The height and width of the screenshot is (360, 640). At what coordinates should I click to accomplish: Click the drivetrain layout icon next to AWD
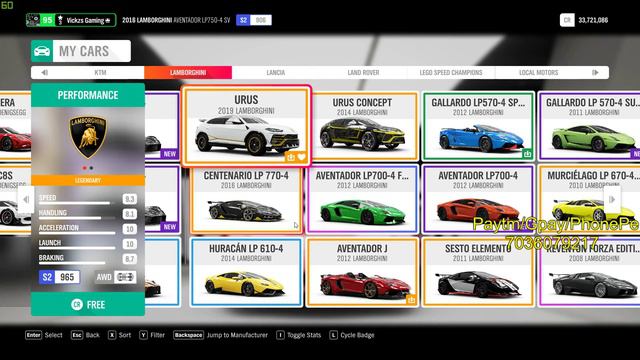tap(125, 277)
